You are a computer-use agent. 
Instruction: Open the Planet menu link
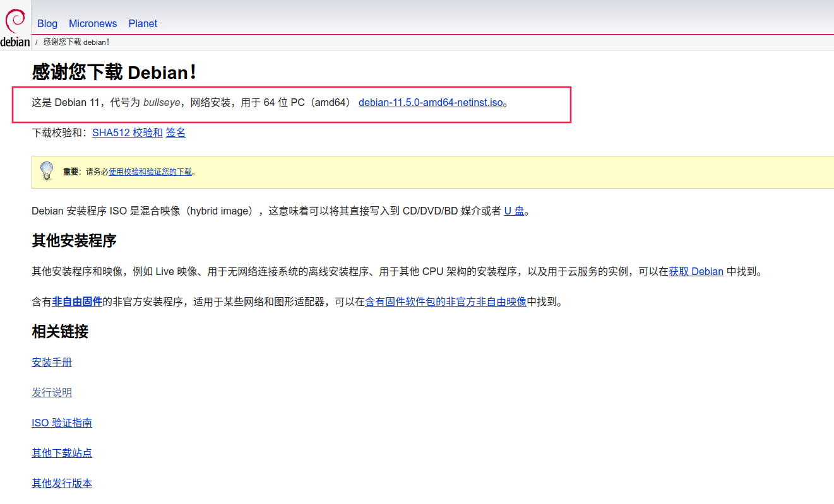tap(143, 23)
